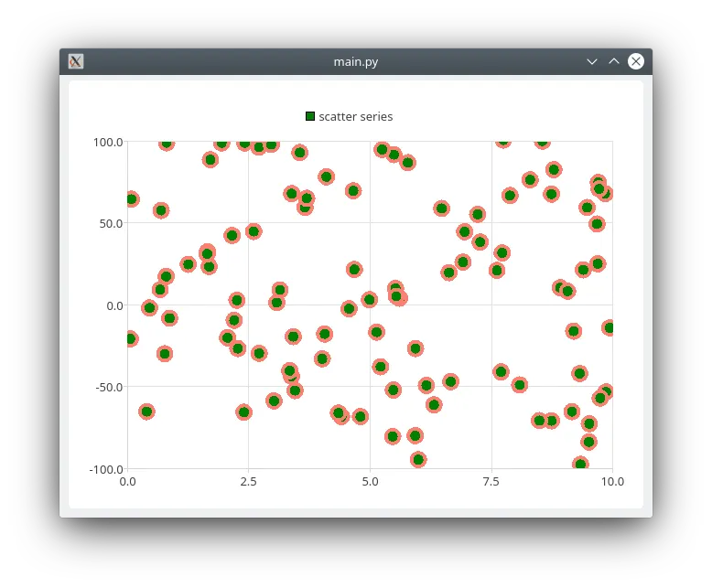Click the 2.5 x-axis label
712x588 pixels.
point(248,481)
